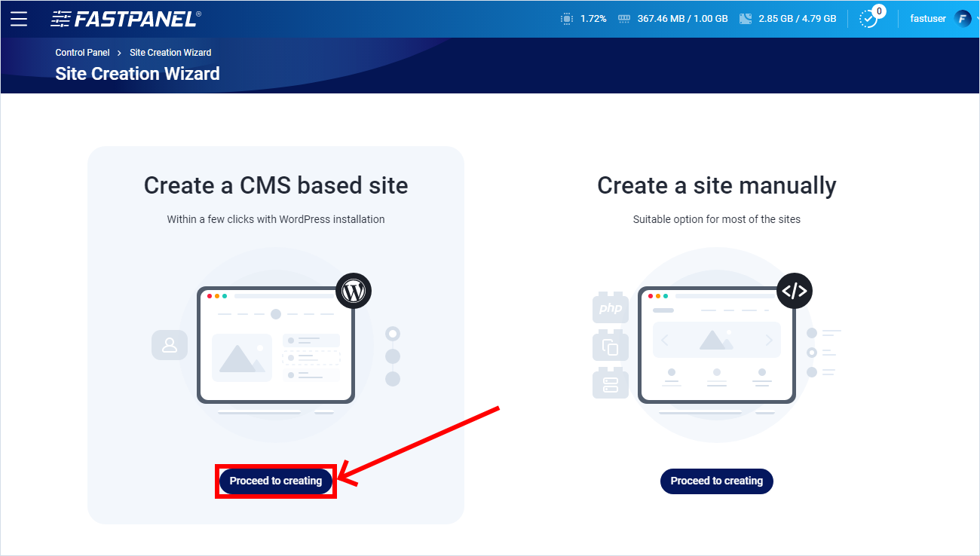Click the WordPress site mockup illustration
Image resolution: width=980 pixels, height=556 pixels.
(276, 345)
